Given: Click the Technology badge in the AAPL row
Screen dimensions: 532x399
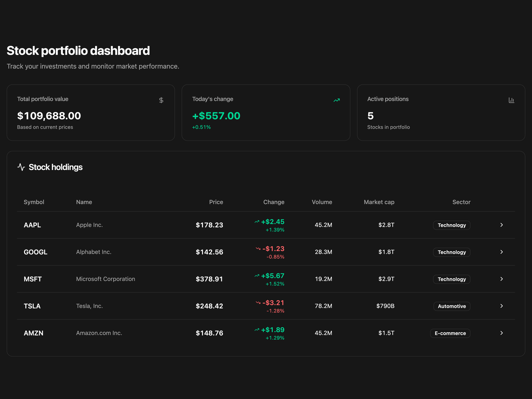Looking at the screenshot, I should [452, 225].
